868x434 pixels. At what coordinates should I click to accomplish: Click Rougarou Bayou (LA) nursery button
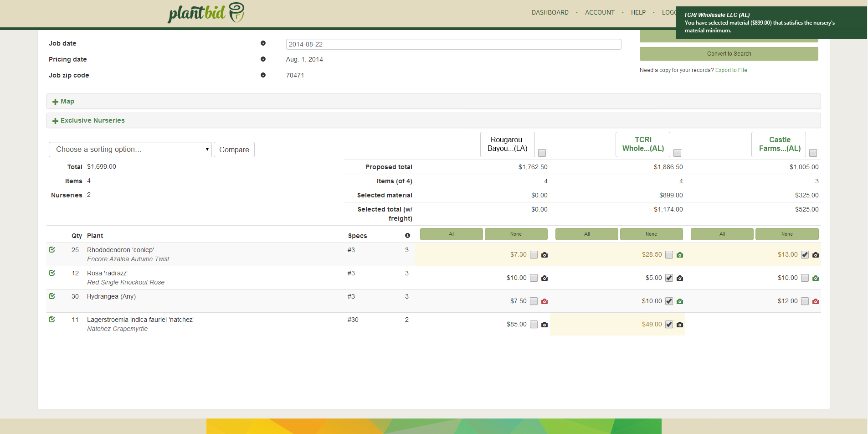(x=508, y=145)
